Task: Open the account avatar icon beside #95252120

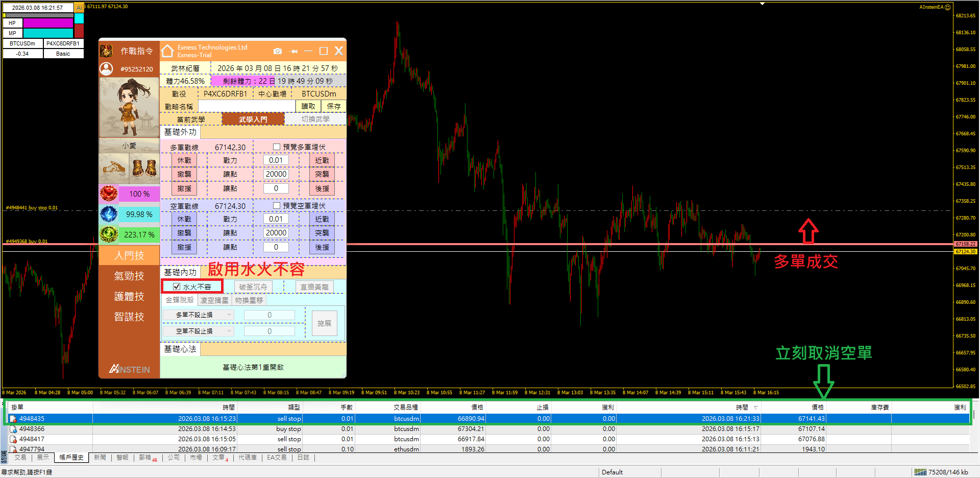Action: 106,69
